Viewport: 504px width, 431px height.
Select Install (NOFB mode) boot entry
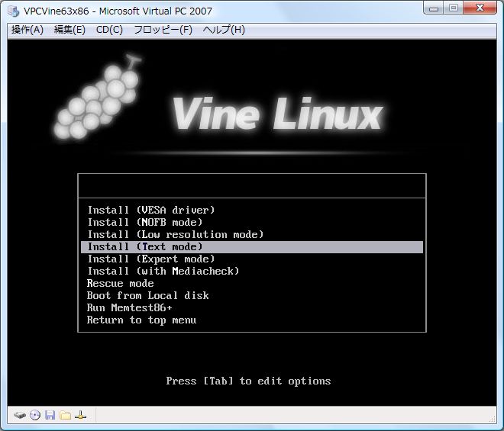tap(252, 222)
